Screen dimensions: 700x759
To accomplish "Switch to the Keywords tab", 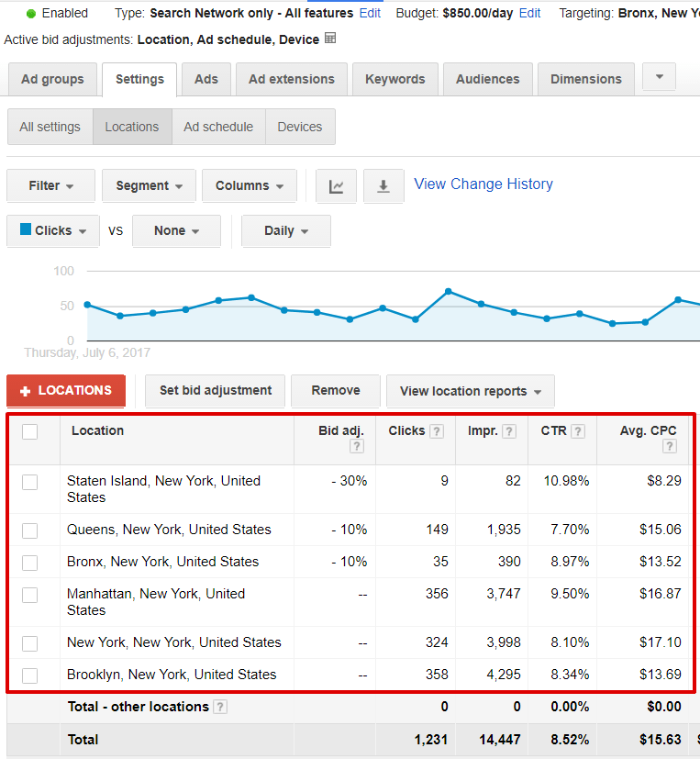I will click(x=394, y=79).
